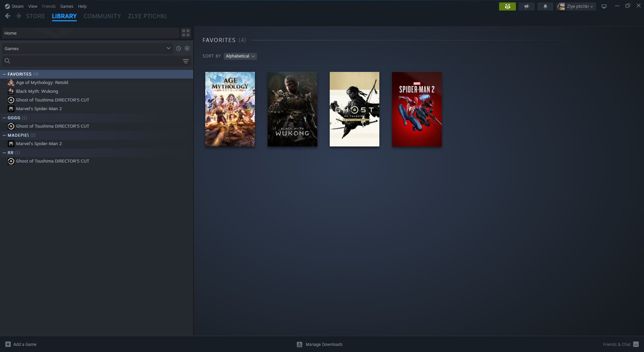
Task: Go back with the left arrow
Action: coord(8,16)
